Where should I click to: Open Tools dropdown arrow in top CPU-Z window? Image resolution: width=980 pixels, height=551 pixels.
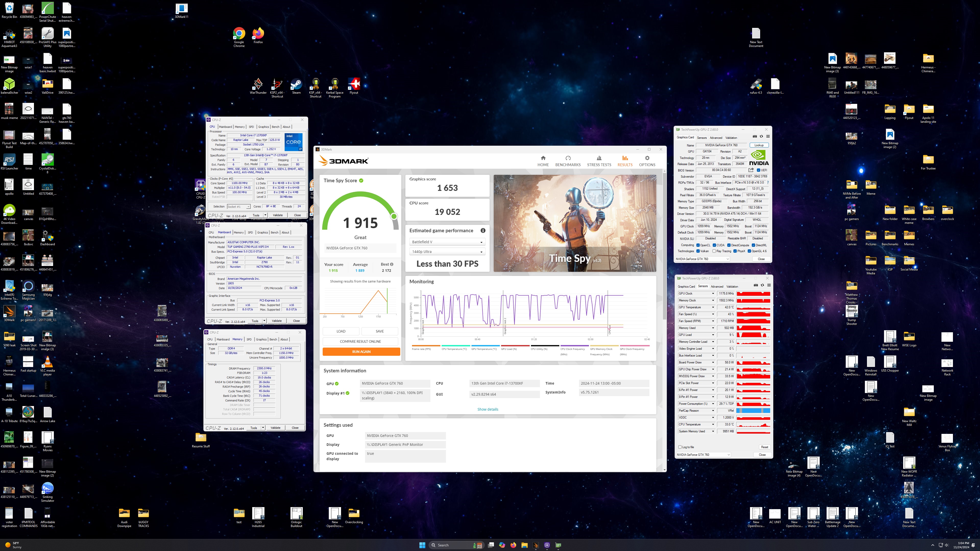point(265,215)
